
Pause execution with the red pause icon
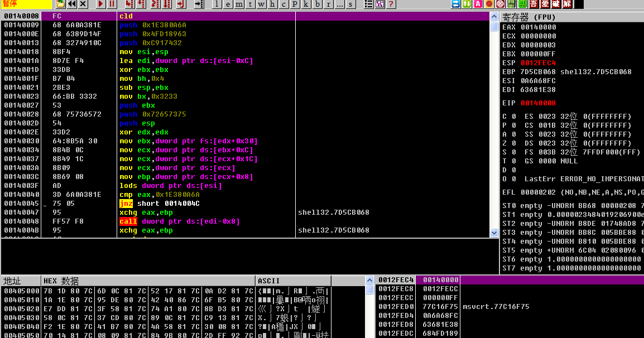pyautogui.click(x=112, y=4)
